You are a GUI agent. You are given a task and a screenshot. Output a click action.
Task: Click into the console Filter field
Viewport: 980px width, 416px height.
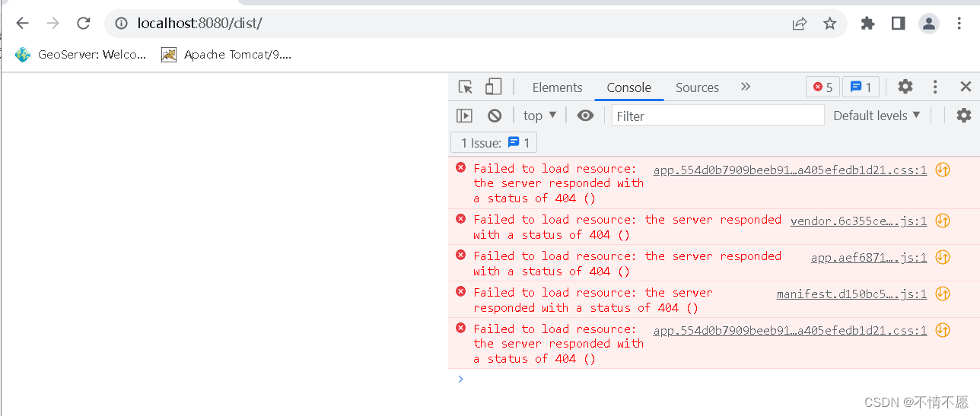(x=717, y=116)
